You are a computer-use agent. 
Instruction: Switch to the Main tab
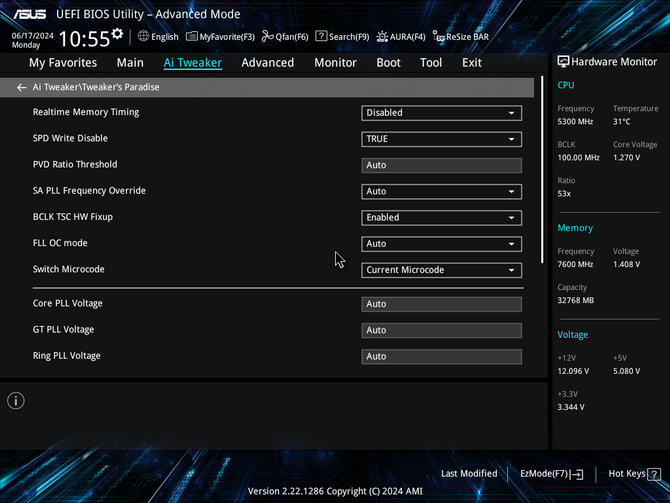click(x=130, y=63)
